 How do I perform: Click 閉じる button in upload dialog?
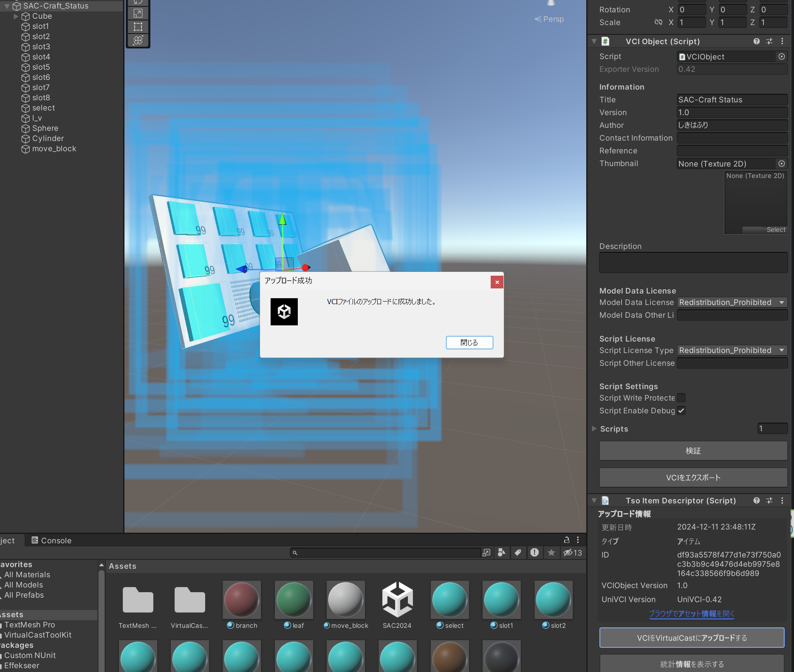tap(469, 342)
